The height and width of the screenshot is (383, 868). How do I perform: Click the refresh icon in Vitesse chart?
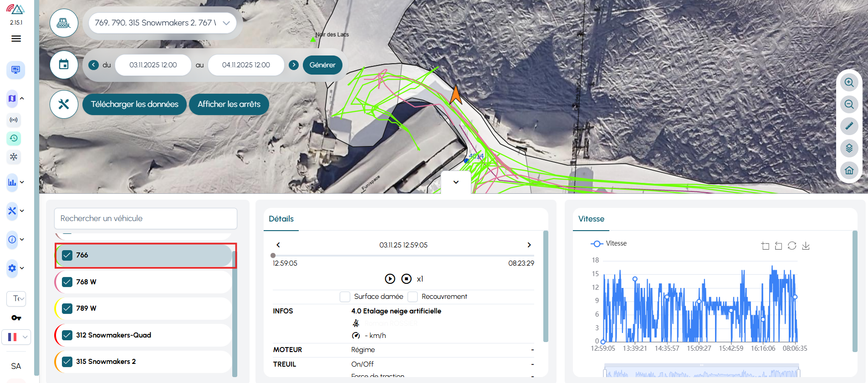[792, 246]
